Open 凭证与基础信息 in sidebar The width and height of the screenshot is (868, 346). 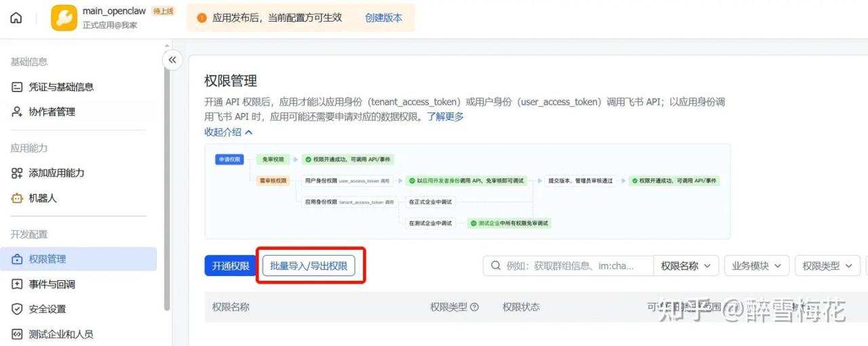click(x=61, y=87)
